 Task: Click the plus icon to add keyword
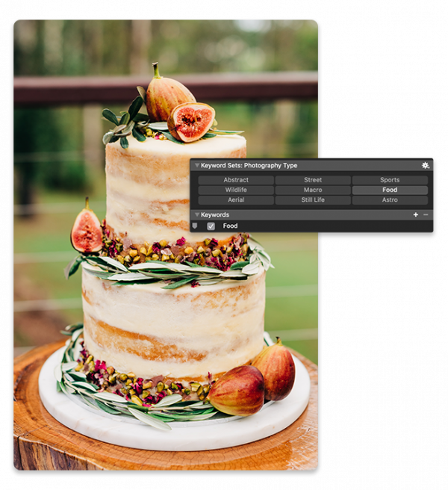point(416,215)
